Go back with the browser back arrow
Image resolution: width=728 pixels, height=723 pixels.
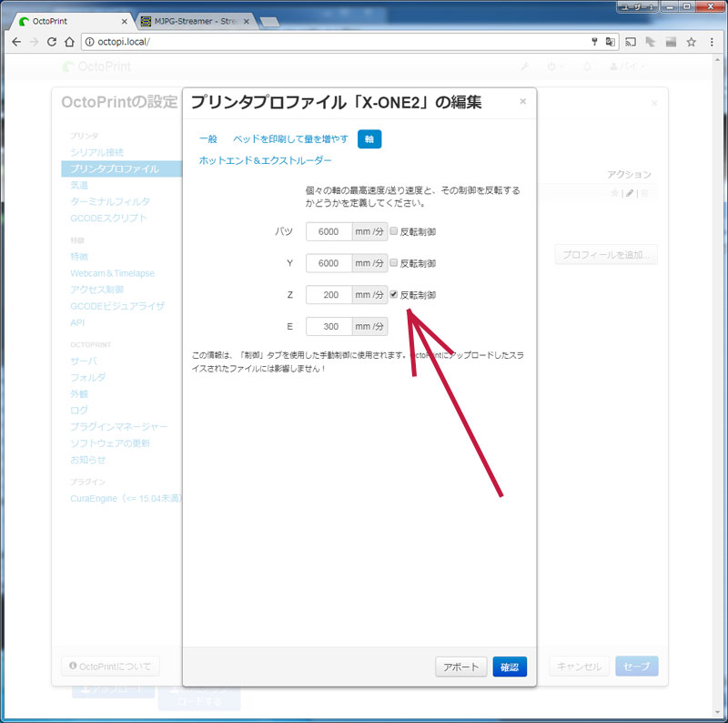coord(16,42)
